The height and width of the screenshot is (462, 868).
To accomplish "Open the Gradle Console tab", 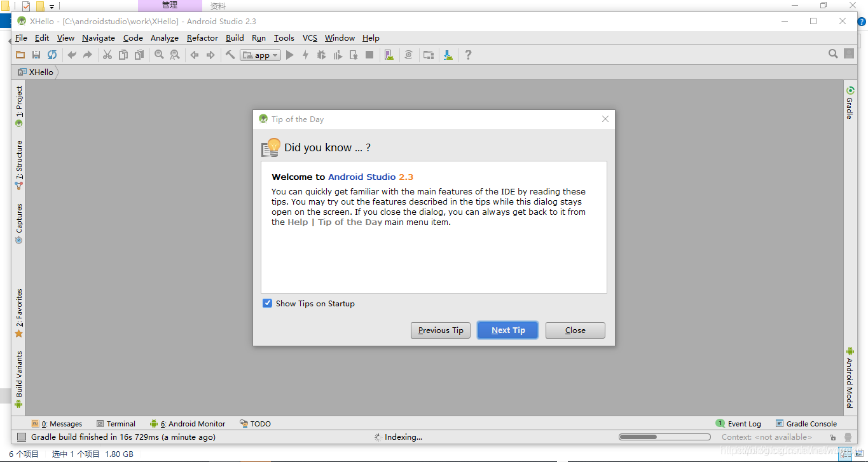I will point(806,424).
